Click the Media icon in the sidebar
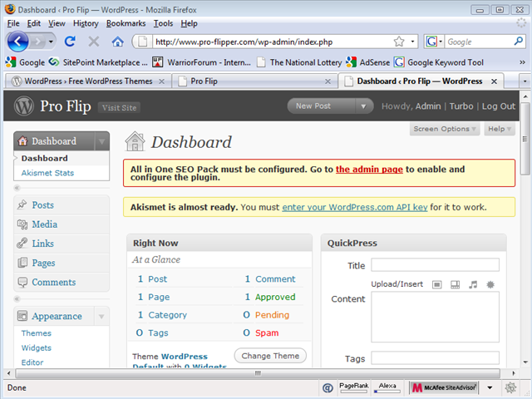 pyautogui.click(x=22, y=224)
